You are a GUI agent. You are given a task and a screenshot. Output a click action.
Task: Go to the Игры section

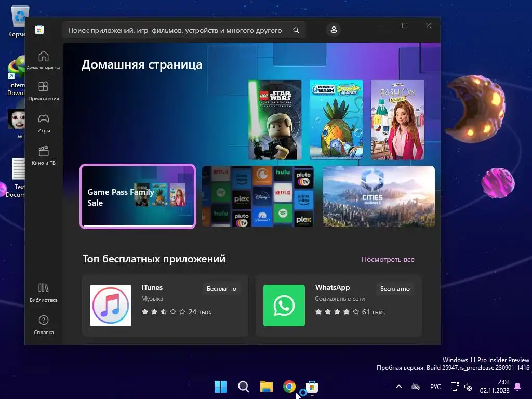(44, 123)
